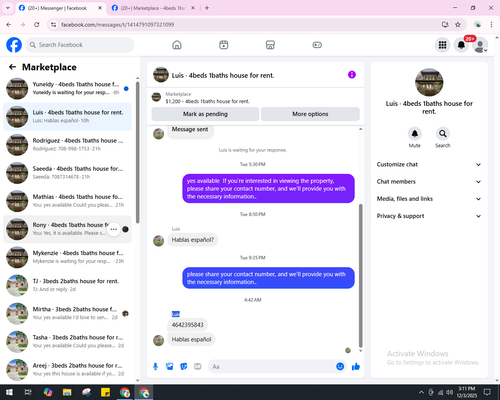The width and height of the screenshot is (500, 400).
Task: Open the notifications bell in top bar
Action: click(x=461, y=45)
